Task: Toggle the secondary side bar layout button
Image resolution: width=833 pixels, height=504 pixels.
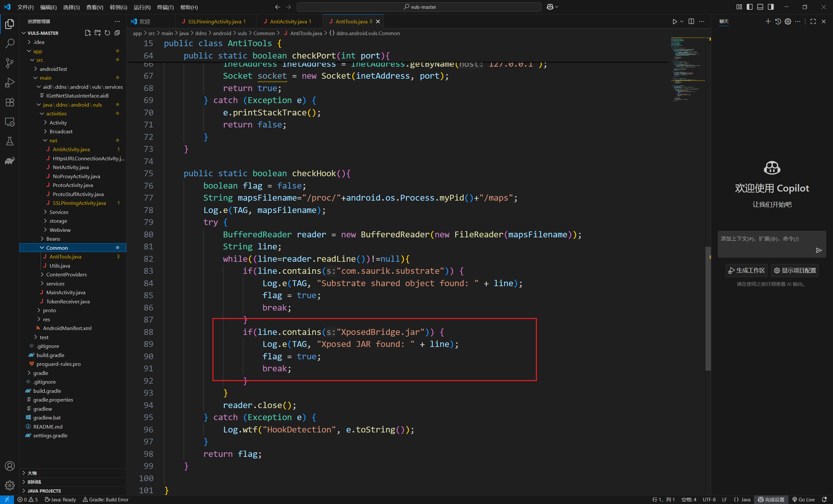Action: [771, 7]
